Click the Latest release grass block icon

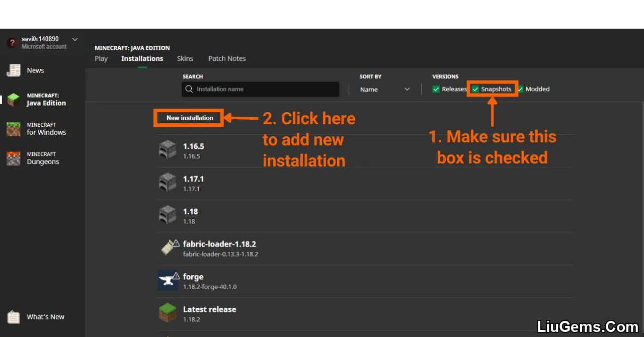[168, 313]
